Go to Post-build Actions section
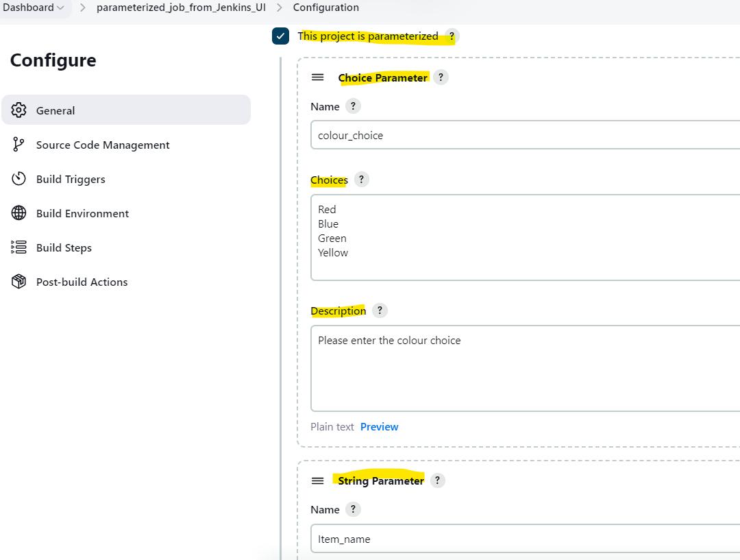740x560 pixels. click(x=82, y=282)
